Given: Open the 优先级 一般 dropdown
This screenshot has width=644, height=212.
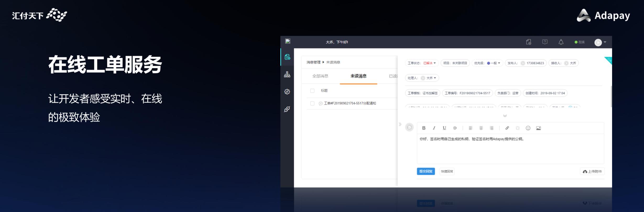Looking at the screenshot, I should [487, 63].
